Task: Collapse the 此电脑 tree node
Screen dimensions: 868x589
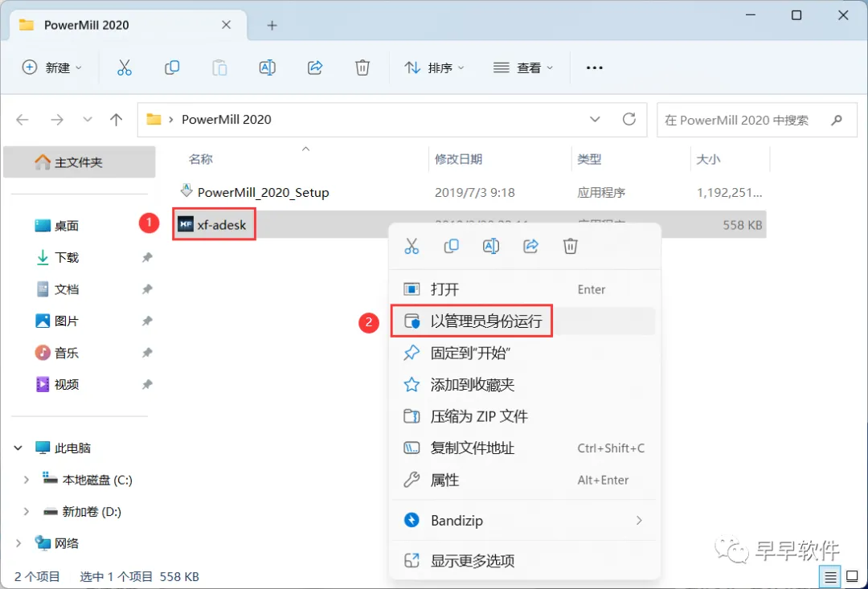Action: (18, 448)
